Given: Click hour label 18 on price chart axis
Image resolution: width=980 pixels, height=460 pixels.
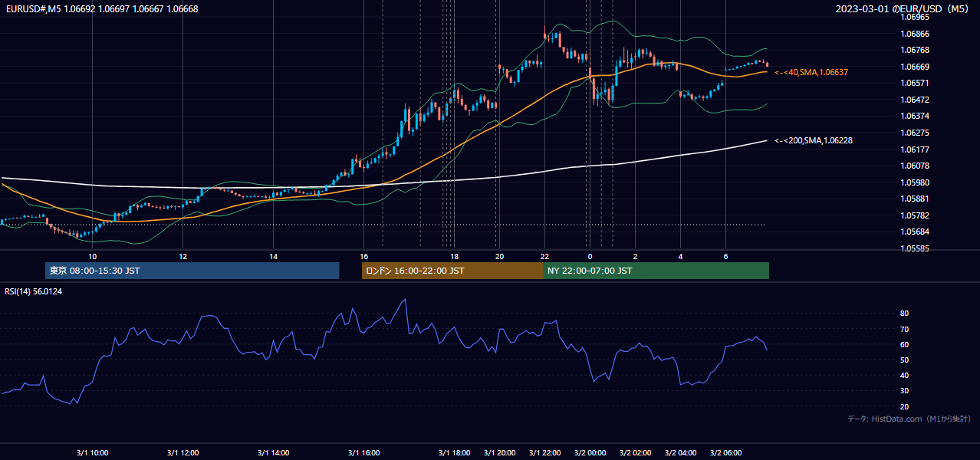Looking at the screenshot, I should tap(455, 256).
